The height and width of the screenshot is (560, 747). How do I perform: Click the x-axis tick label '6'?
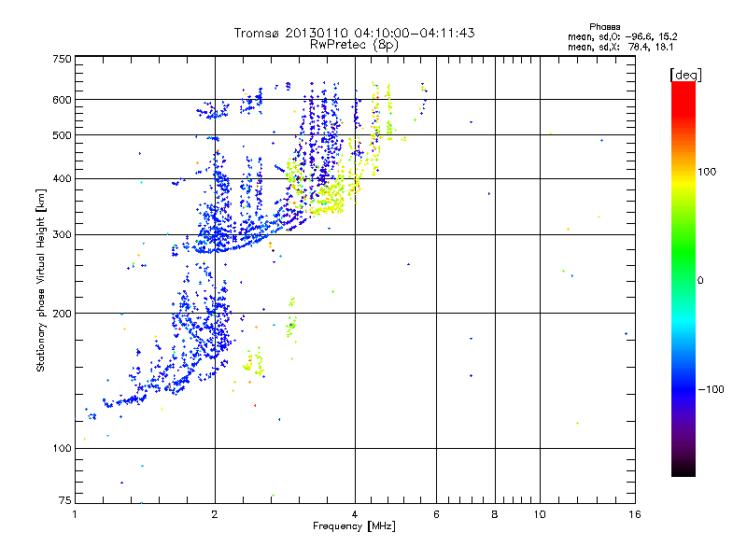436,514
